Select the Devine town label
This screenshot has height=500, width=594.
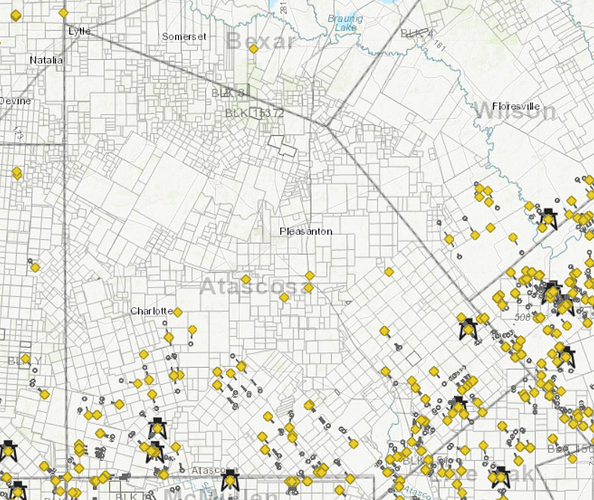[15, 101]
